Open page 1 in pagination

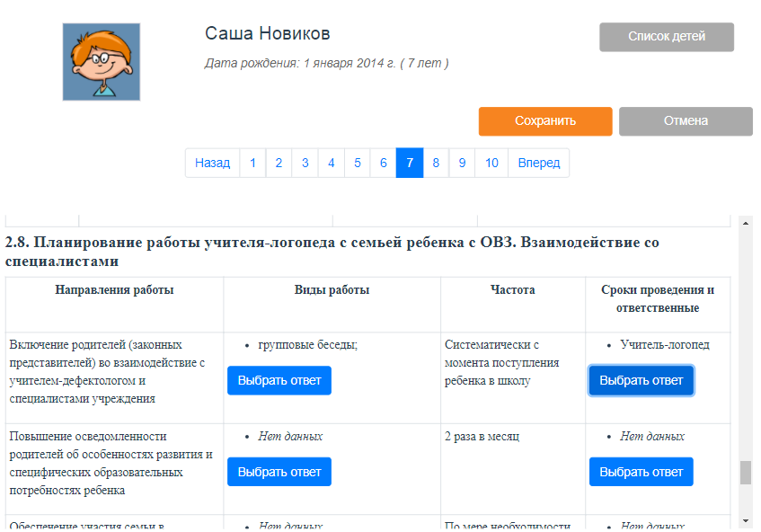point(252,163)
